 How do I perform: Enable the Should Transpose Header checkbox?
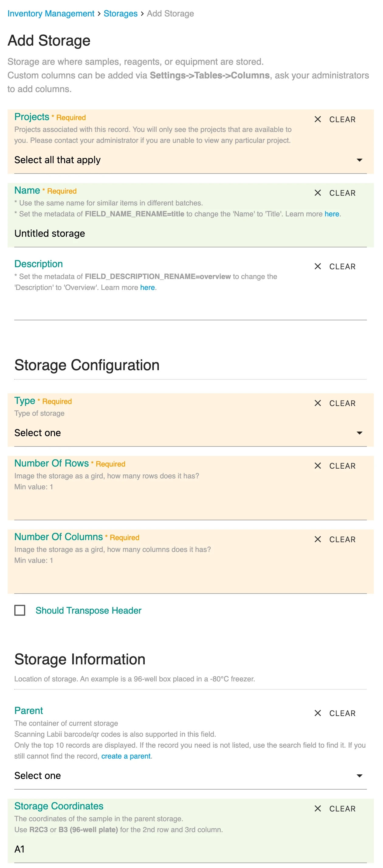[20, 610]
